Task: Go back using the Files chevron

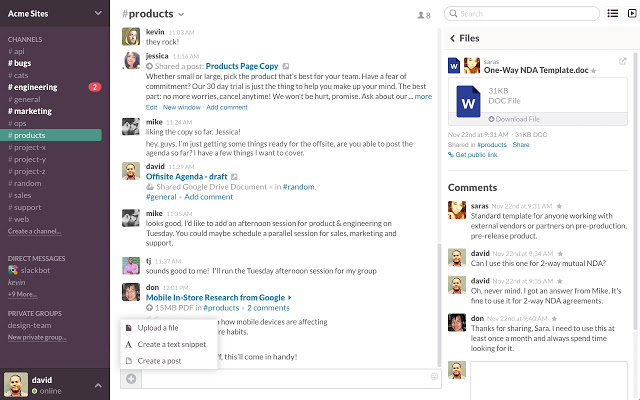Action: tap(451, 38)
